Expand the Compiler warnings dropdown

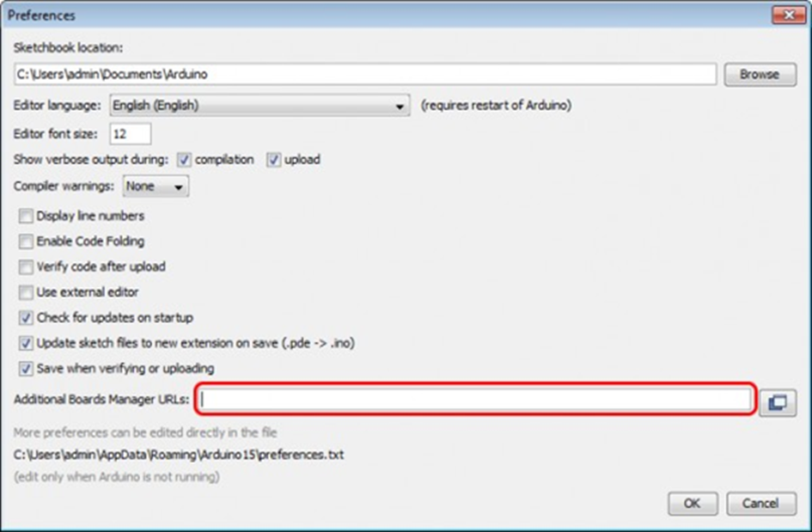click(x=156, y=187)
